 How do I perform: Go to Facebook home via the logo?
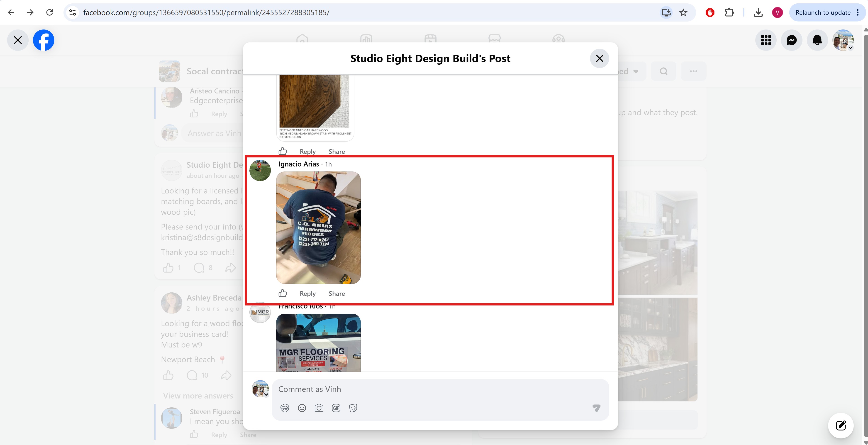(44, 40)
